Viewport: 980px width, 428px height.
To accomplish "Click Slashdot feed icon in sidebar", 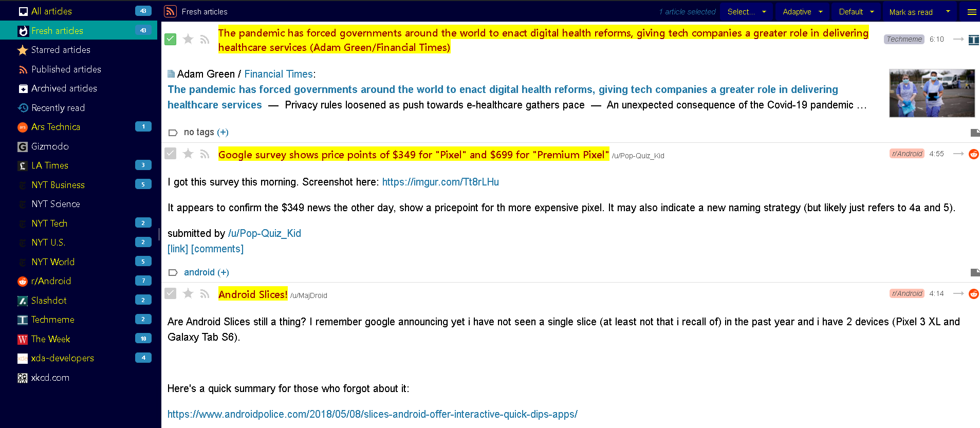I will pos(23,301).
